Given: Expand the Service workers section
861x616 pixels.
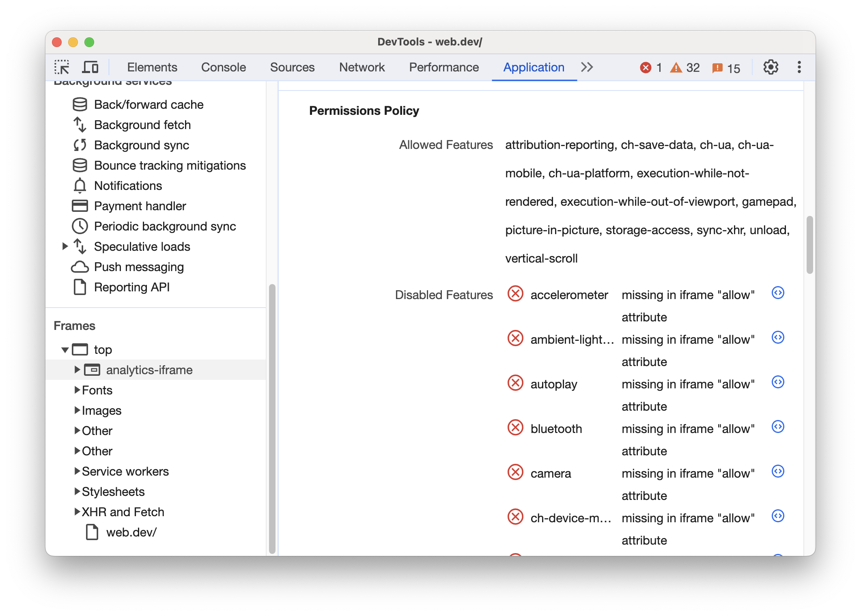Looking at the screenshot, I should (x=75, y=472).
